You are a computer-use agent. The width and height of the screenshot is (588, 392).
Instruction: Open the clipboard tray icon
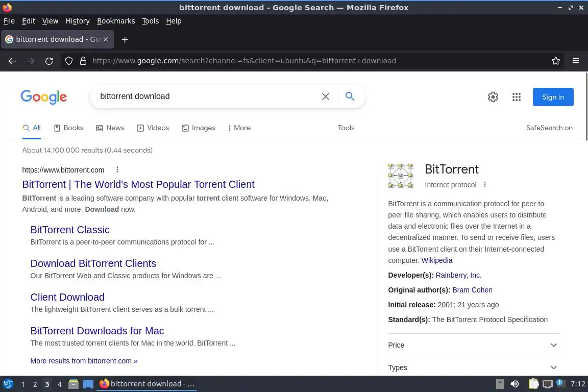coord(533,384)
